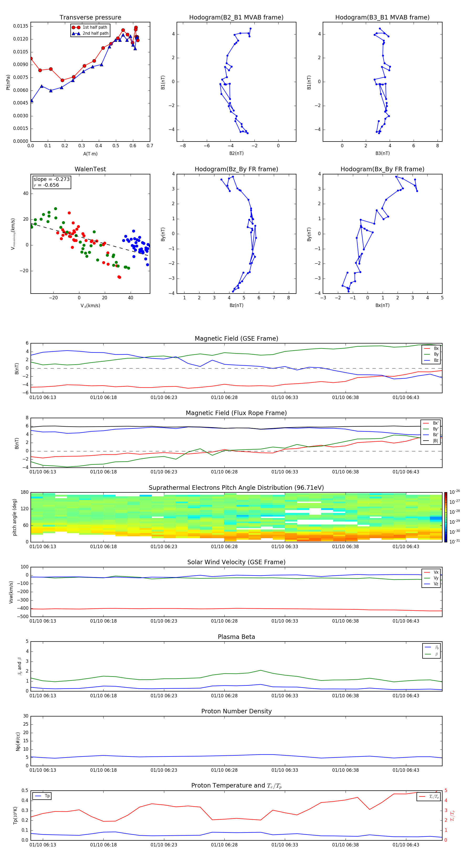Click 'By' entry in GSE magnetic legend
This screenshot has height=868, width=473.
click(431, 355)
